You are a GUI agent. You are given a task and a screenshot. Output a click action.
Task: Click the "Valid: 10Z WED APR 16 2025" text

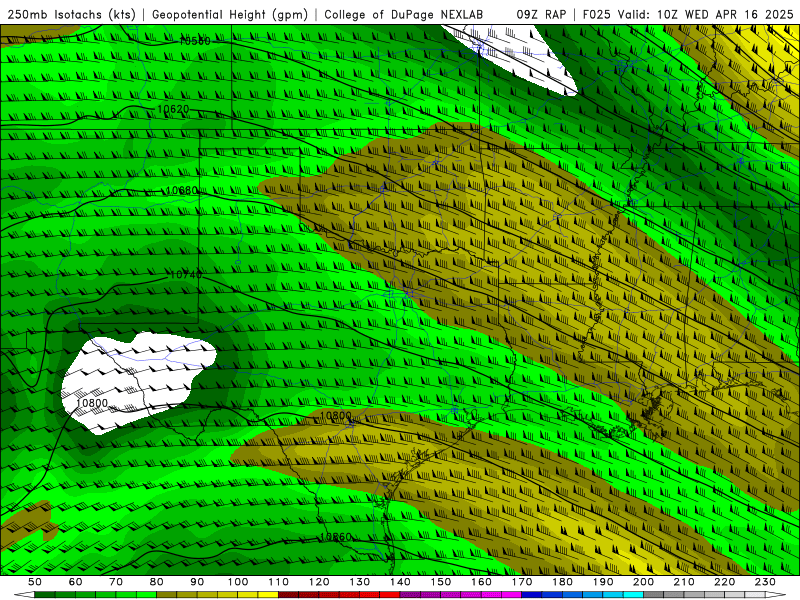(706, 14)
